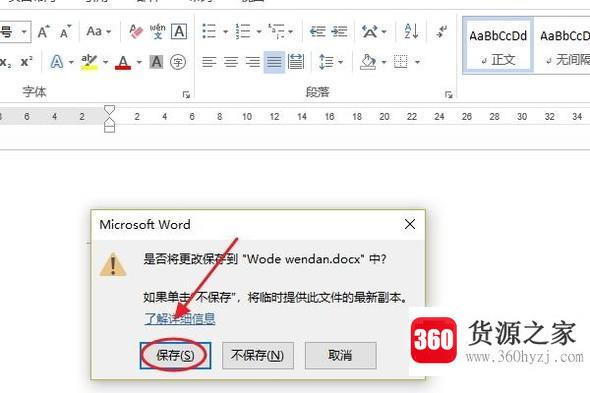
Task: Toggle Show/Hide paragraph marks
Action: click(441, 31)
